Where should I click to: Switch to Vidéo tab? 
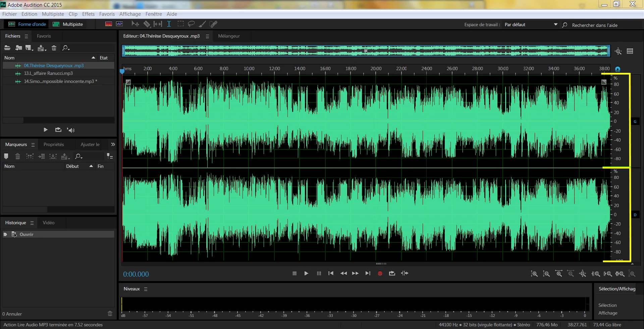click(49, 223)
